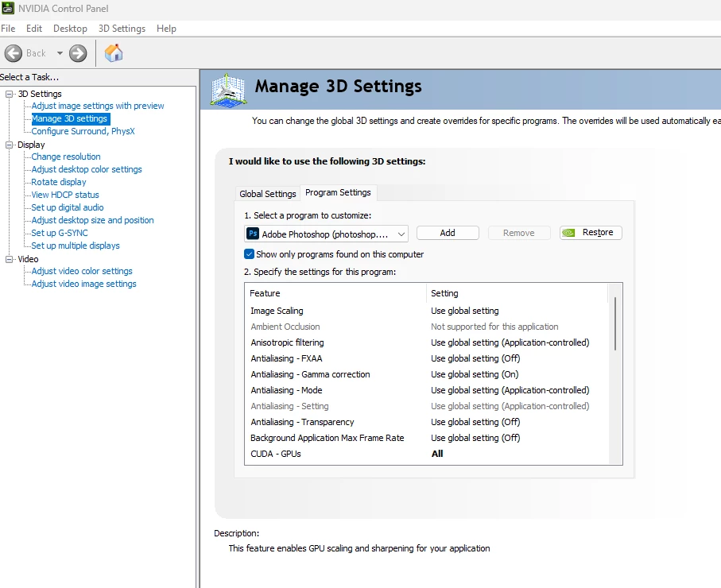This screenshot has width=721, height=588.
Task: Select Antialiasing - Gamma correction row
Action: coord(426,374)
